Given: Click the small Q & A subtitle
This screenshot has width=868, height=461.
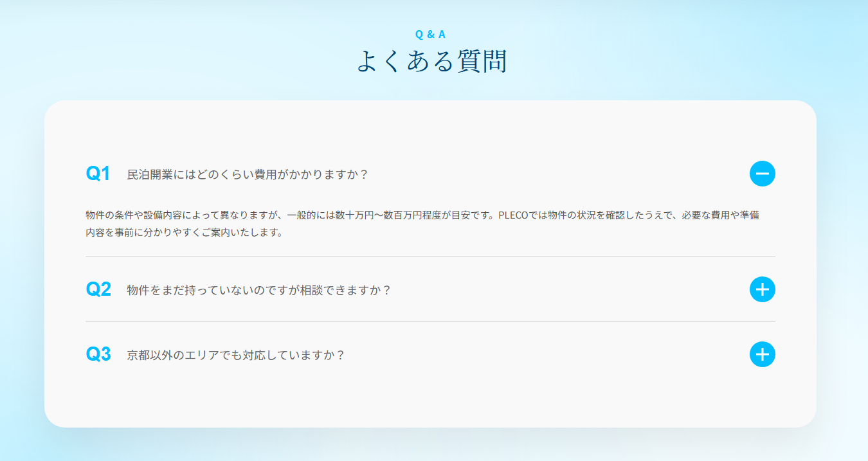Looking at the screenshot, I should [x=430, y=35].
